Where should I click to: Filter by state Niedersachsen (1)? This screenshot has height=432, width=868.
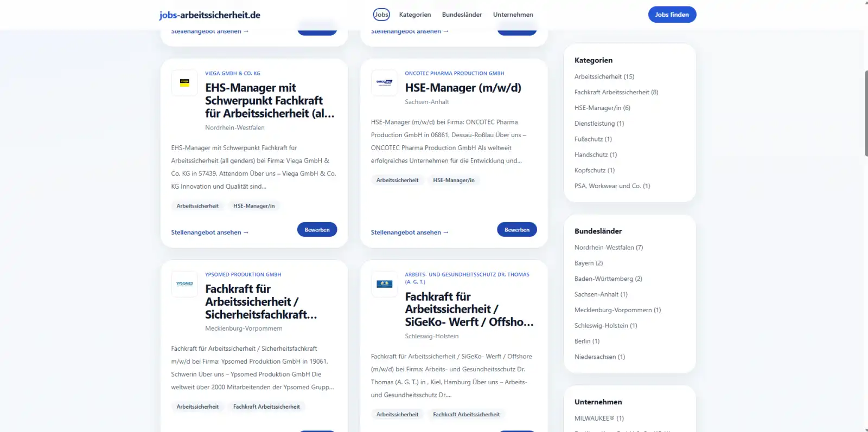pos(600,357)
